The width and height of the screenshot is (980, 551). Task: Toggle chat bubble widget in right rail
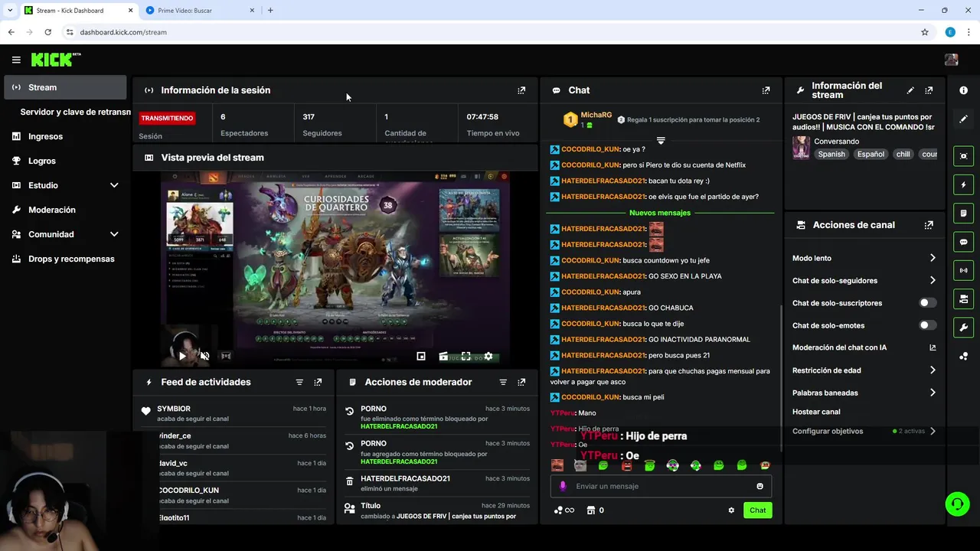point(963,242)
